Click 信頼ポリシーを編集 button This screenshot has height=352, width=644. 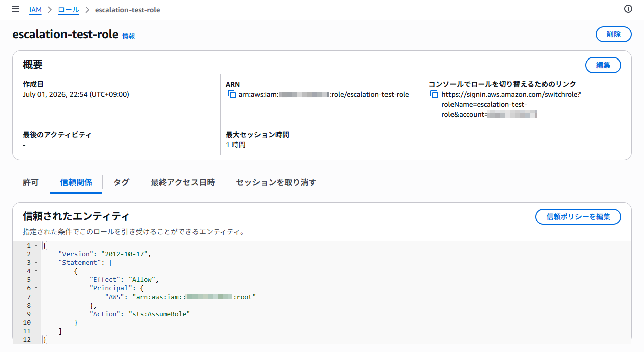578,217
